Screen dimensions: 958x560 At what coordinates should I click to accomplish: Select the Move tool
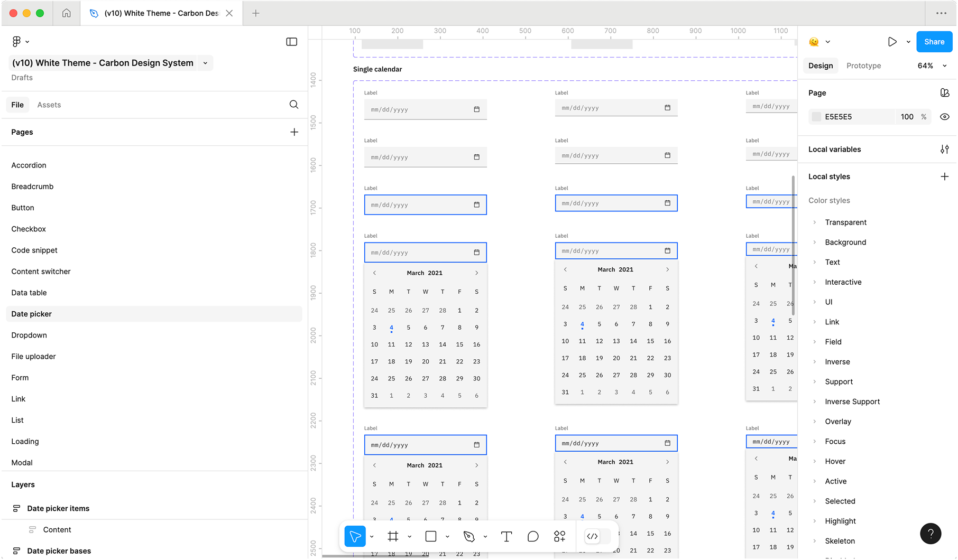click(355, 537)
